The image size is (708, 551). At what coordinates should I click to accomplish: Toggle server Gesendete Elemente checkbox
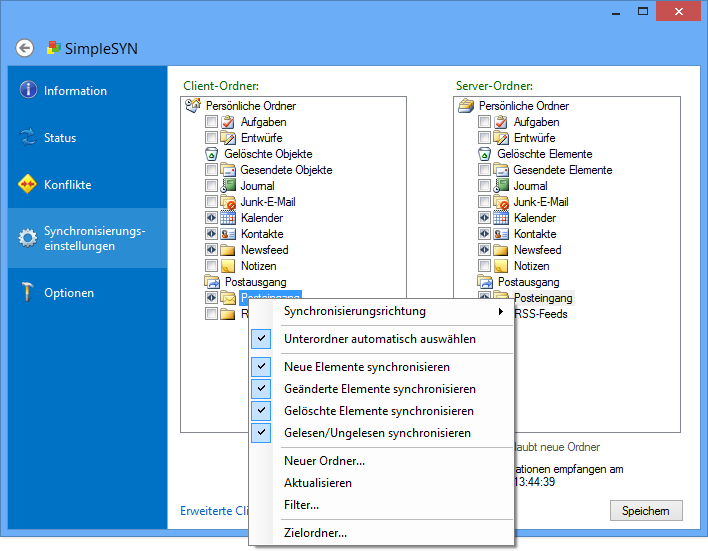(x=484, y=169)
